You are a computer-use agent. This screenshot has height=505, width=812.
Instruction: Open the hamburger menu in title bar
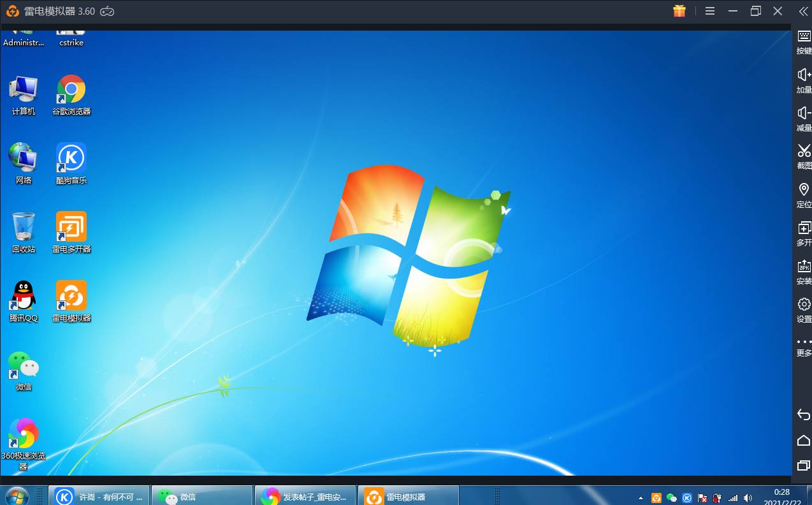pos(710,11)
